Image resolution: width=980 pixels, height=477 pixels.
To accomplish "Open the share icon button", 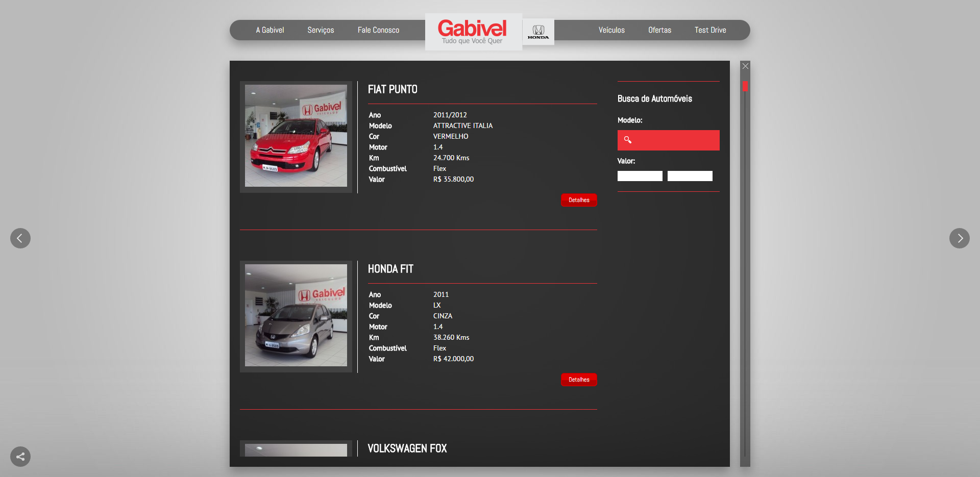I will tap(20, 457).
